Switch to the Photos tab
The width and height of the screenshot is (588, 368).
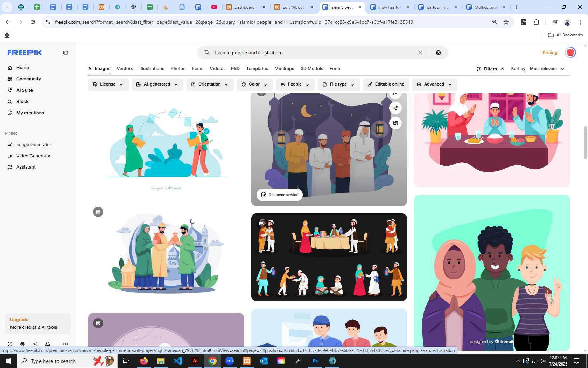point(178,69)
